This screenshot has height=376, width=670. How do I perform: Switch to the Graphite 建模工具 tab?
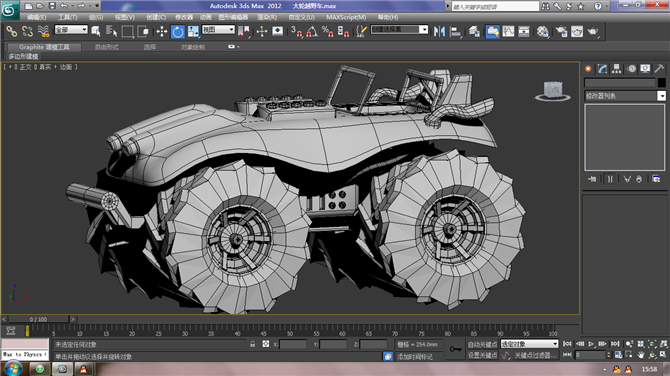coord(44,47)
